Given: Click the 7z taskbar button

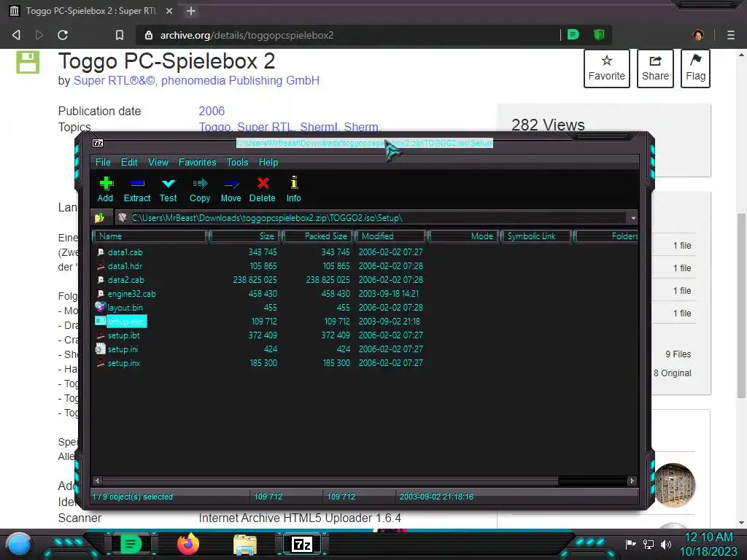Looking at the screenshot, I should [x=301, y=544].
